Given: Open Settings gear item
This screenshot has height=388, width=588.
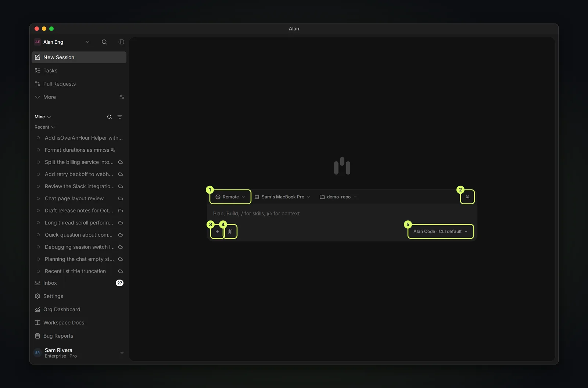Looking at the screenshot, I should pyautogui.click(x=79, y=296).
